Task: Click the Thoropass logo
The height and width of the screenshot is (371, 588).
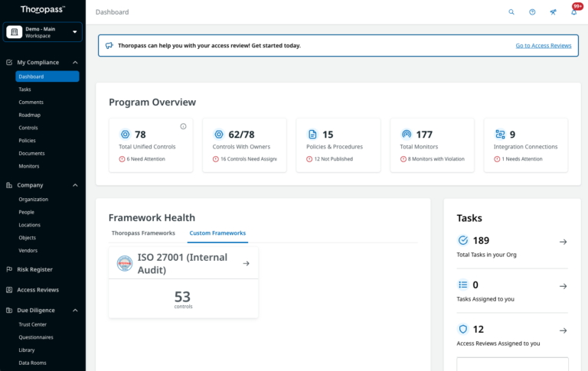Action: [x=42, y=9]
